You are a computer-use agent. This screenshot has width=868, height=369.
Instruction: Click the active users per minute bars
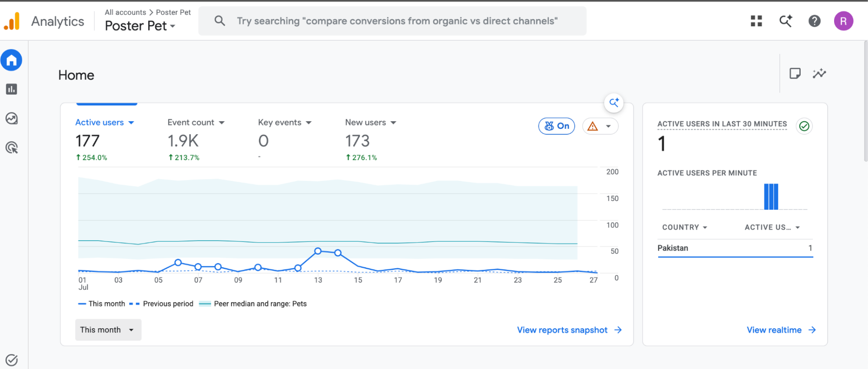pos(771,197)
